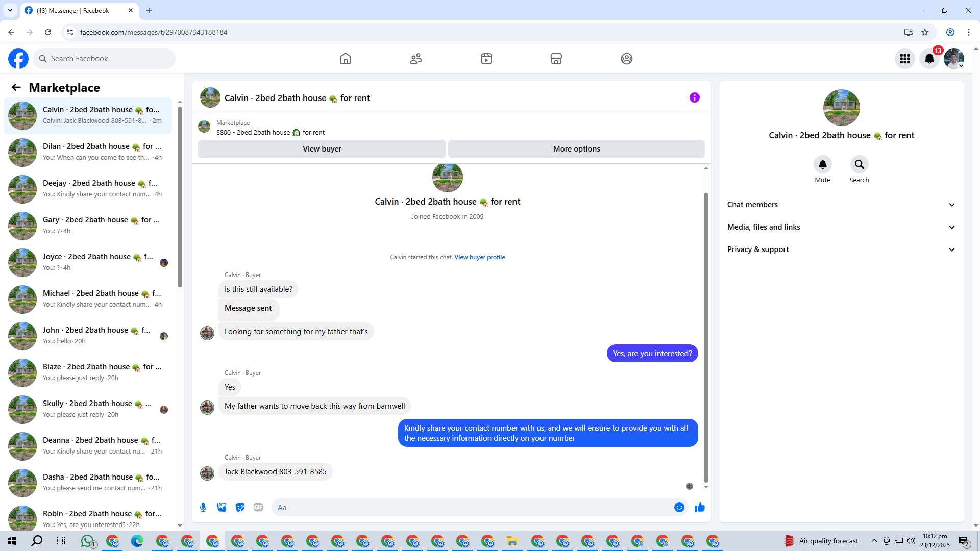Open the sticker picker icon

pos(240,507)
